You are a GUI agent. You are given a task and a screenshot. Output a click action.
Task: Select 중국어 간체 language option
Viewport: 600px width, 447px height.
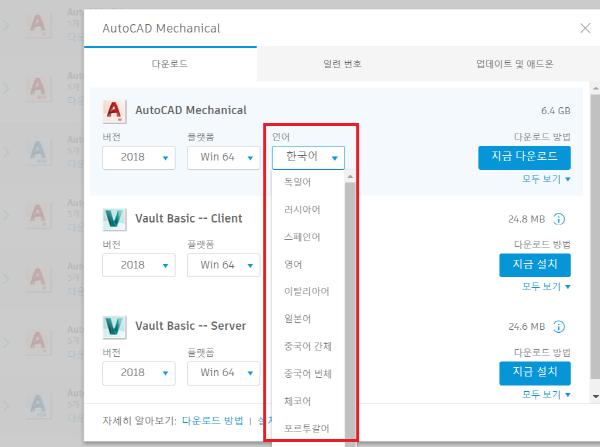click(x=308, y=346)
